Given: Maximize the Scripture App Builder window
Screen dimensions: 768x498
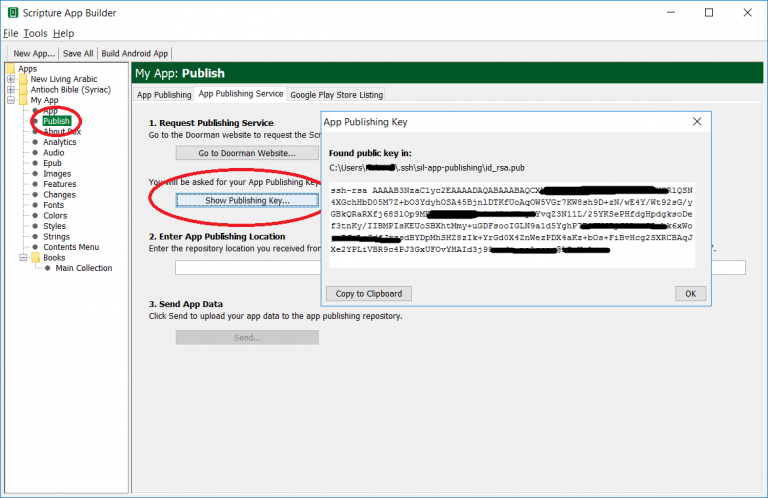Looking at the screenshot, I should tap(709, 13).
